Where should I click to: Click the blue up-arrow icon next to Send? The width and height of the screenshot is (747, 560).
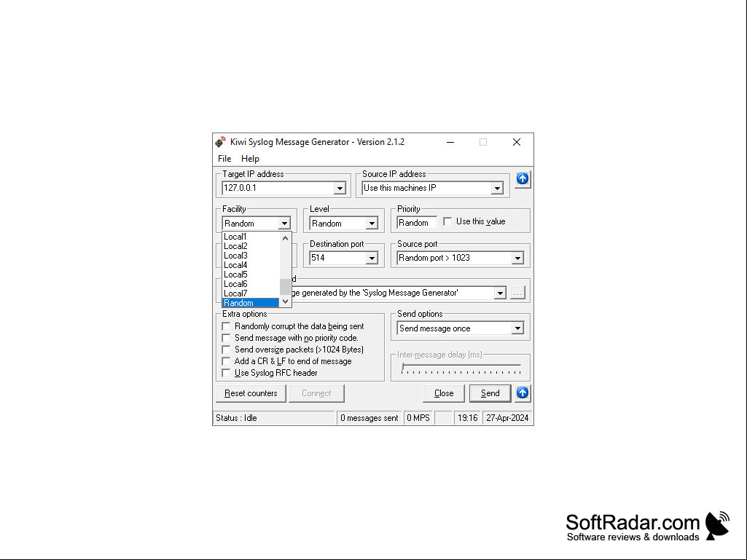click(x=523, y=393)
